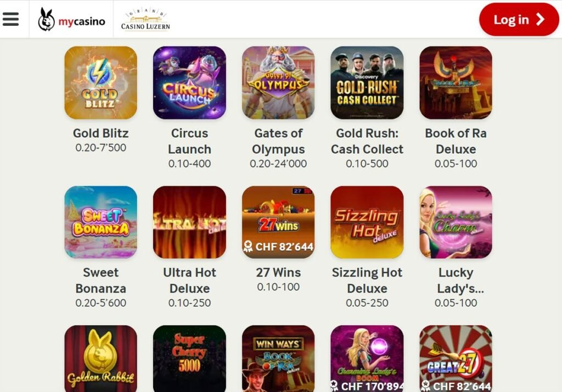Open the Golden Rabbit game tile
The width and height of the screenshot is (562, 392).
pos(101,359)
